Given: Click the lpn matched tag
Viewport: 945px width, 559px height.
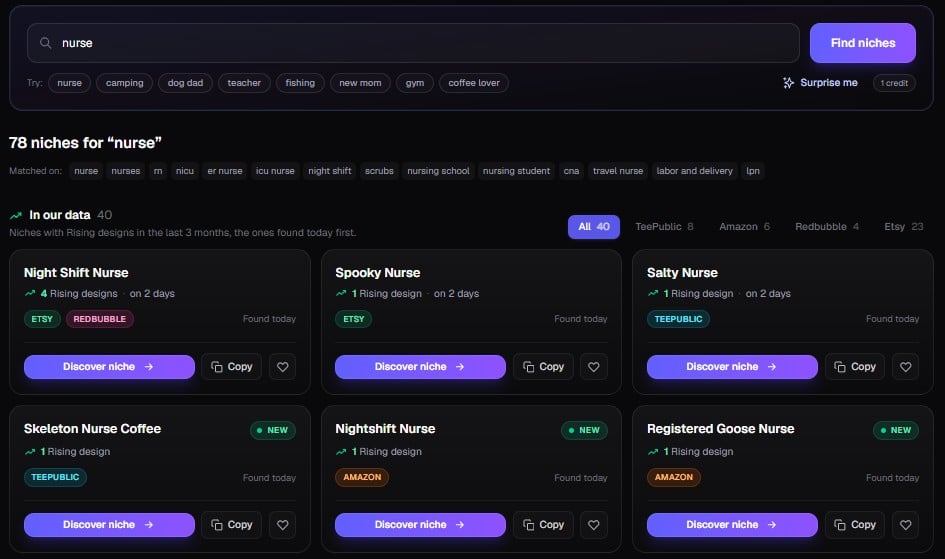Looking at the screenshot, I should point(753,171).
